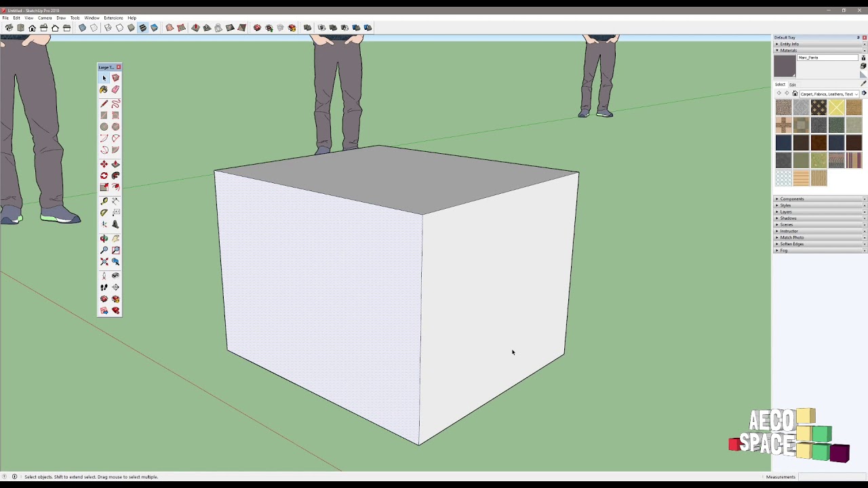Click the Zoom Extents tool
The image size is (868, 488).
coord(104,261)
